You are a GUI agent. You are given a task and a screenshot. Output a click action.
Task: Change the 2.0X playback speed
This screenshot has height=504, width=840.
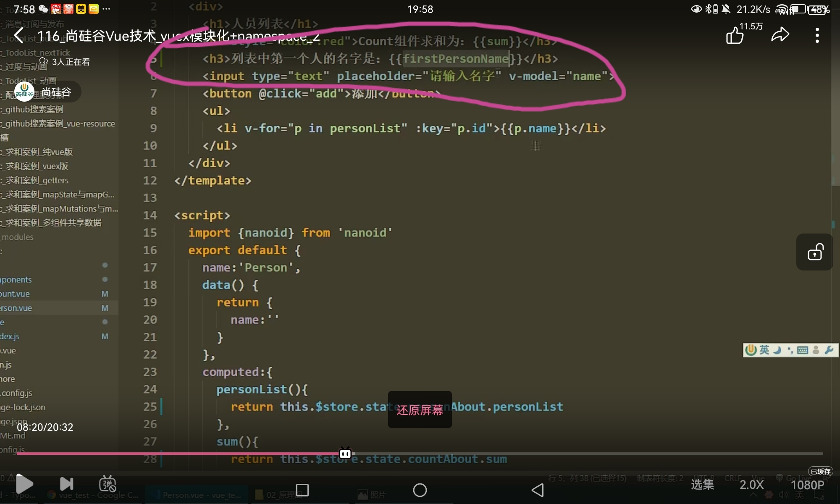pos(751,484)
